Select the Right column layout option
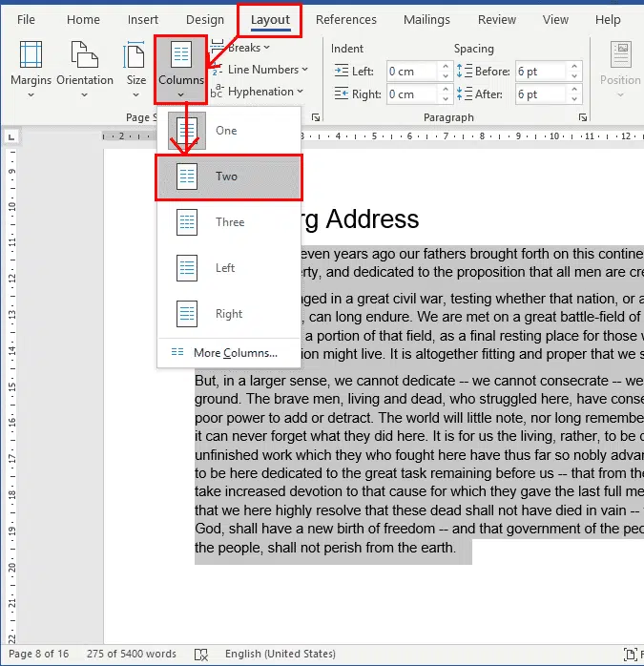Viewport: 644px width, 666px height. coord(187,314)
